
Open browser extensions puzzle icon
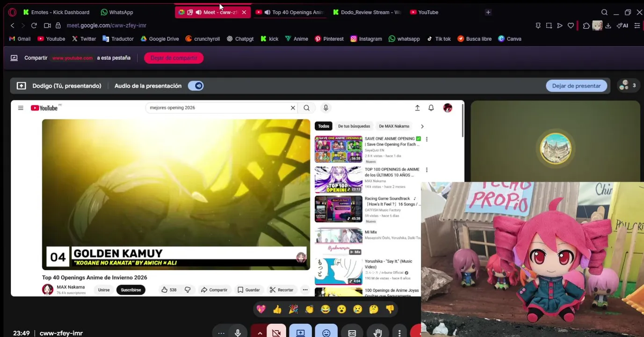586,25
